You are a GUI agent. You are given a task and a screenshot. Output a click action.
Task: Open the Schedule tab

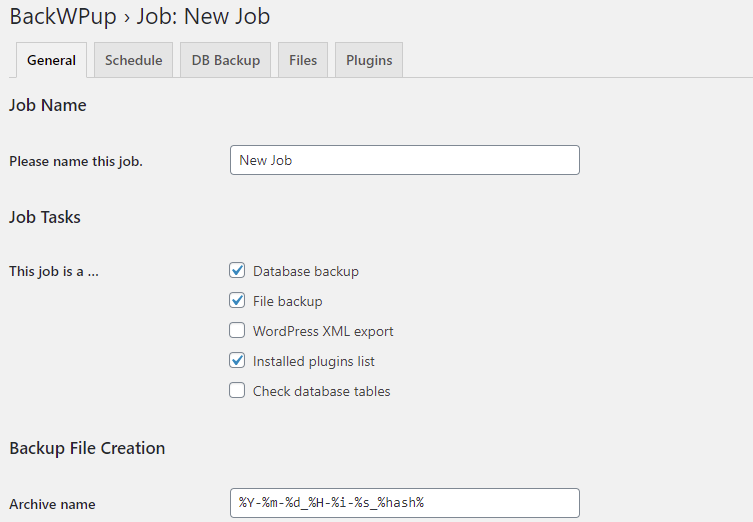[134, 60]
